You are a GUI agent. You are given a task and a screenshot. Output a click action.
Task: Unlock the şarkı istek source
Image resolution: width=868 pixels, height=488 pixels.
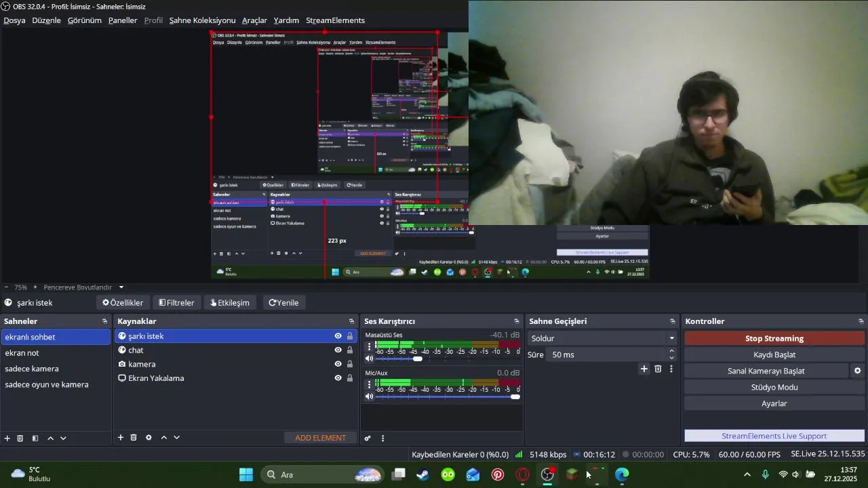point(350,336)
